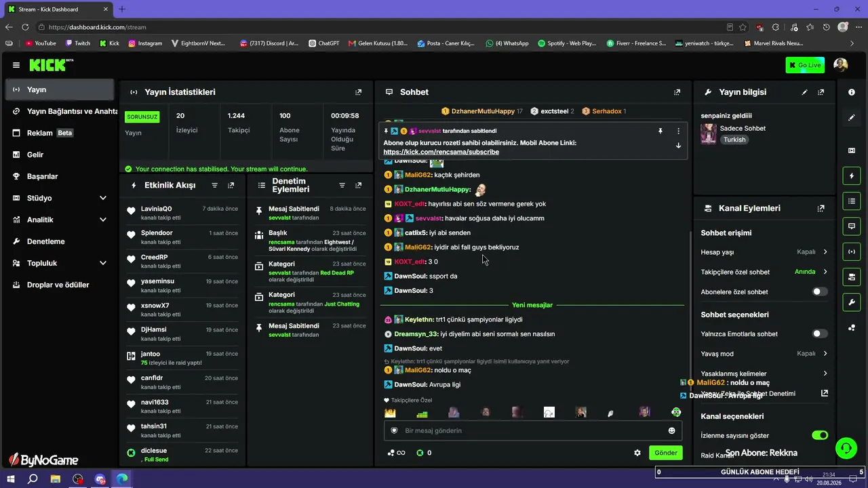The width and height of the screenshot is (868, 488).
Task: Open a new browser tab
Action: tap(122, 9)
